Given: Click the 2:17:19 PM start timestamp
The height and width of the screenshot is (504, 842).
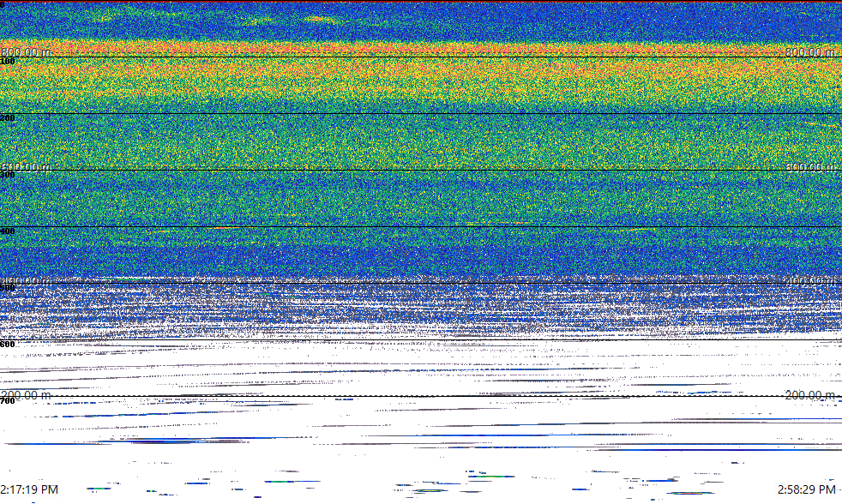Looking at the screenshot, I should point(29,489).
